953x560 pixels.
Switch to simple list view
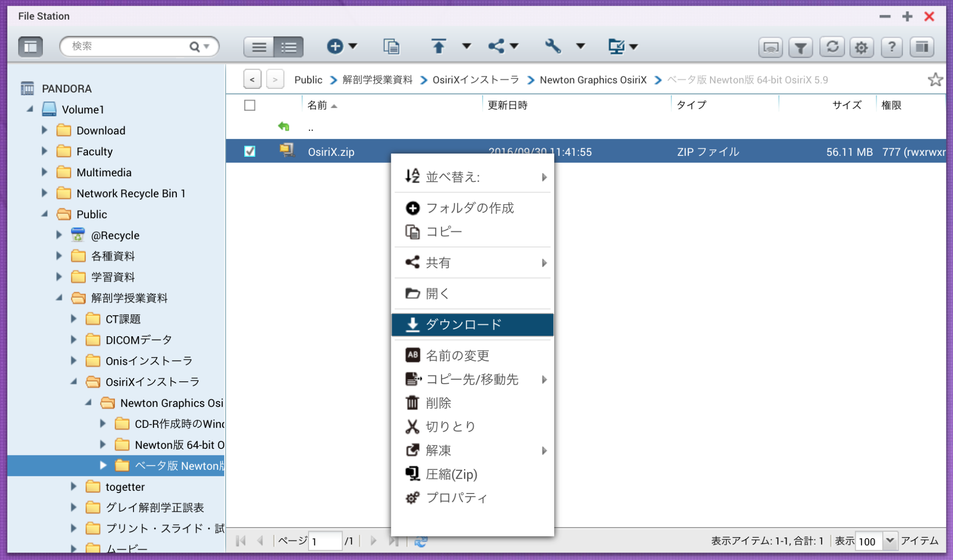point(259,47)
